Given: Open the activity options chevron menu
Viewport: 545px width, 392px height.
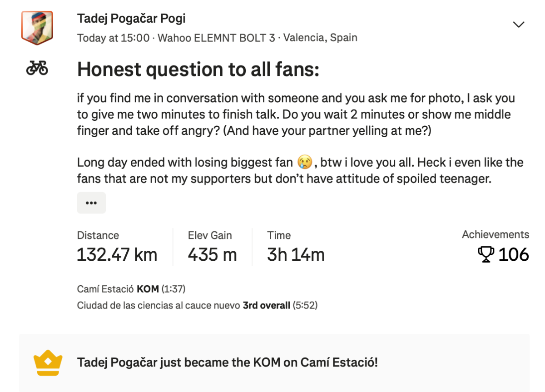Looking at the screenshot, I should click(518, 25).
